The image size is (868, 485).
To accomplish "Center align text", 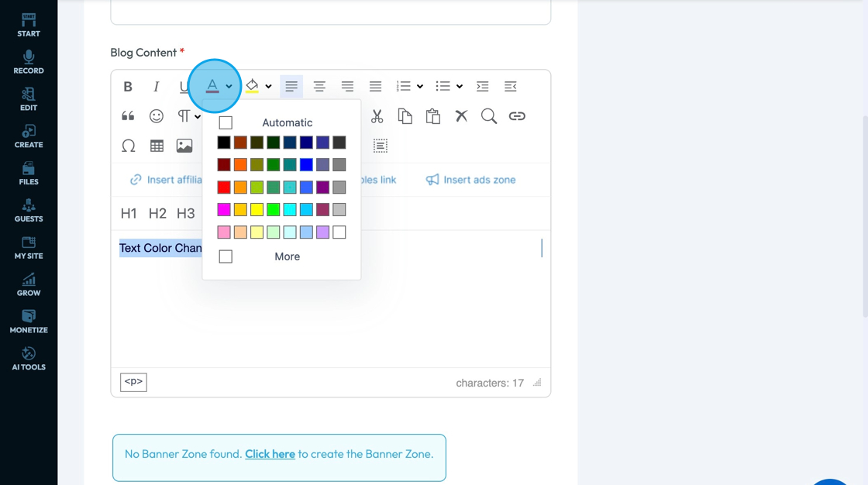I will [319, 86].
